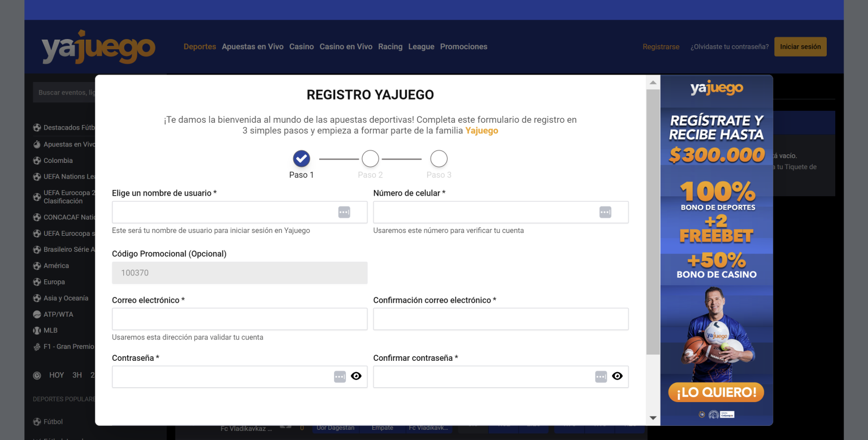Click the Contraseña input field
The image size is (868, 440).
pyautogui.click(x=240, y=377)
